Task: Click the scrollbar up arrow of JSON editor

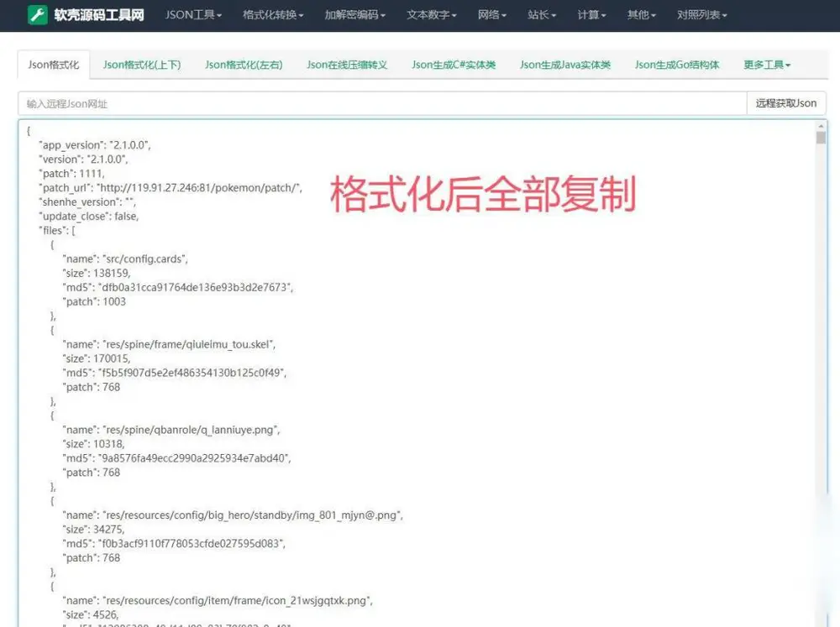Action: coord(821,127)
